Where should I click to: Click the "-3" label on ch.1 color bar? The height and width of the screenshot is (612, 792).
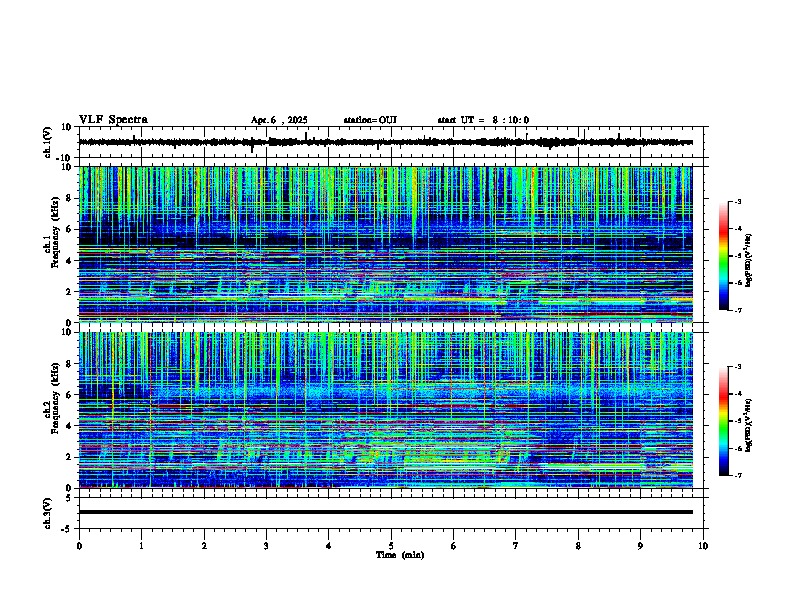point(737,201)
